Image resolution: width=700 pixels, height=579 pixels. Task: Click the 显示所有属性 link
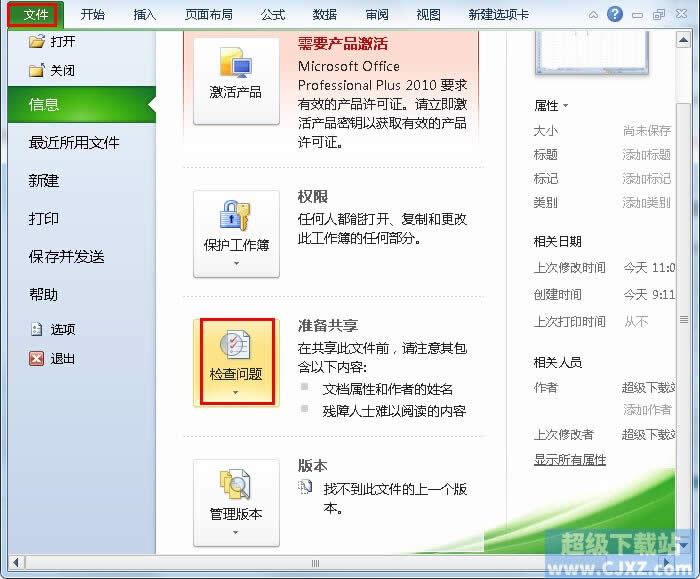pos(570,459)
